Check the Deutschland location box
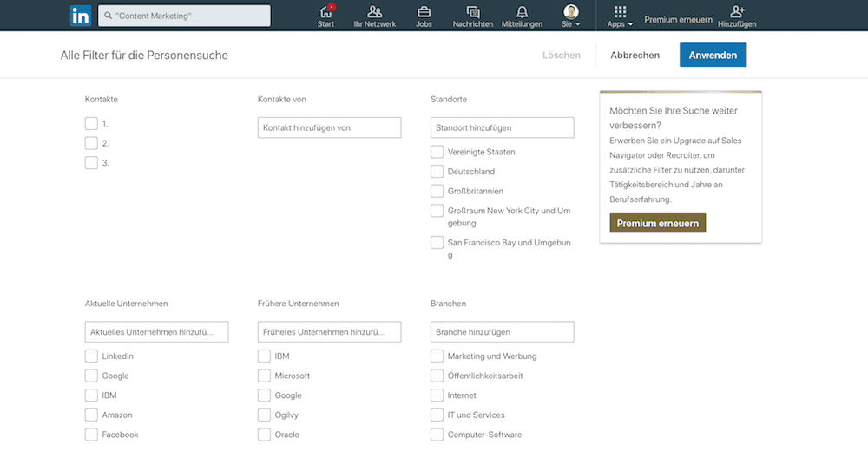Image resolution: width=868 pixels, height=464 pixels. pyautogui.click(x=437, y=172)
